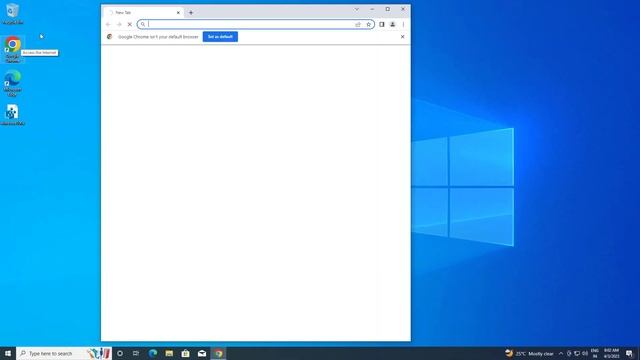Open the taskbar clock and calendar

coord(611,353)
